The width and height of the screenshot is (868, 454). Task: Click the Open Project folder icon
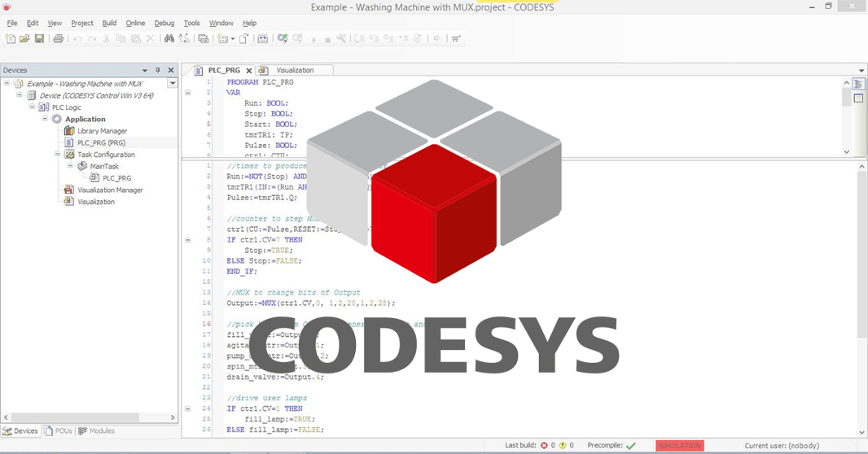coord(24,38)
